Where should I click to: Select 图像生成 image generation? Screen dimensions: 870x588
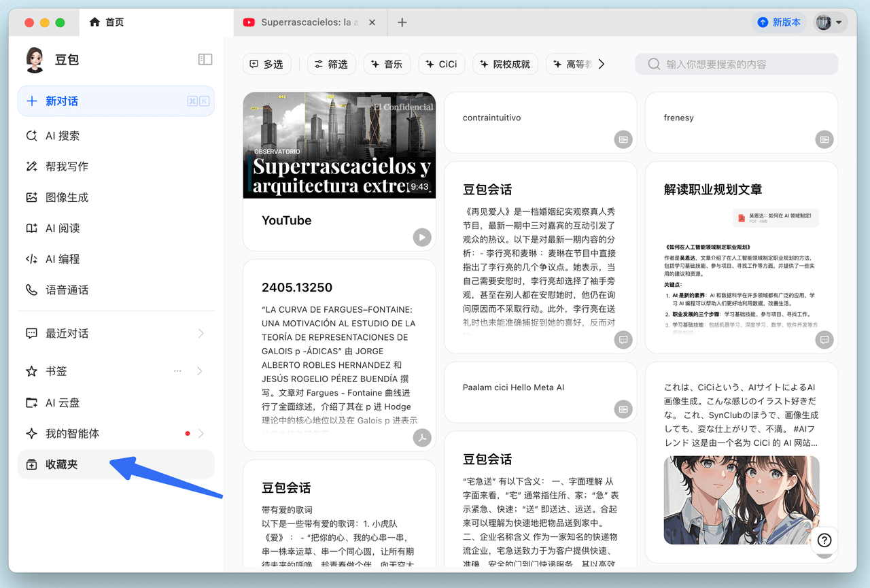pos(67,198)
